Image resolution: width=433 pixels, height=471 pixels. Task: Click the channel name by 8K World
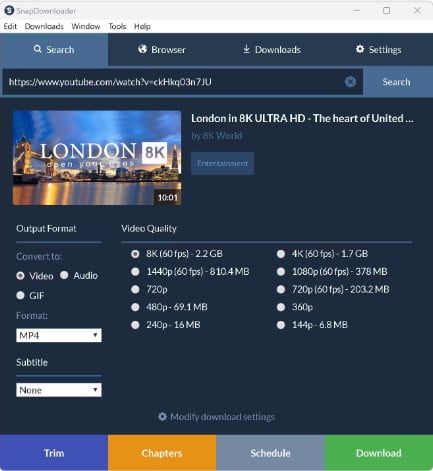tap(217, 136)
